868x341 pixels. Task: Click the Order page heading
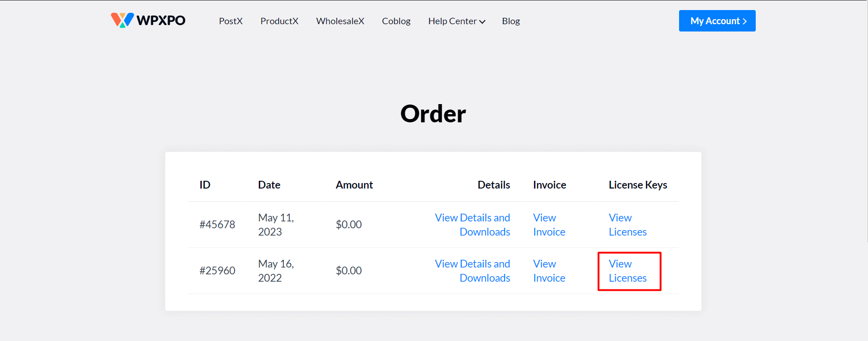coord(433,114)
